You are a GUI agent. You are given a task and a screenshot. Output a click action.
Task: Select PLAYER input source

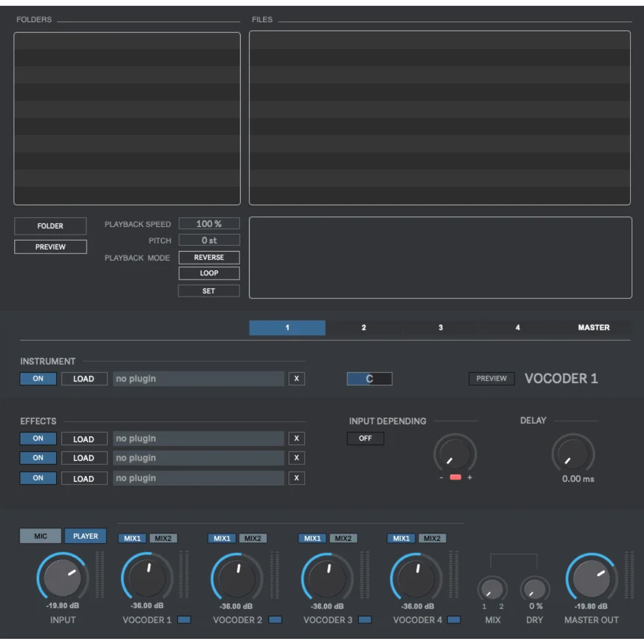[85, 536]
